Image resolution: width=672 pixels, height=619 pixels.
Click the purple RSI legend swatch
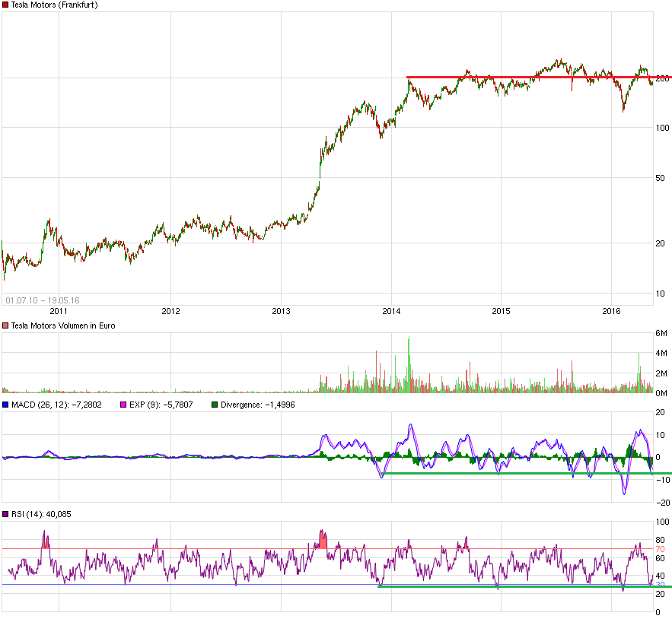pyautogui.click(x=5, y=514)
